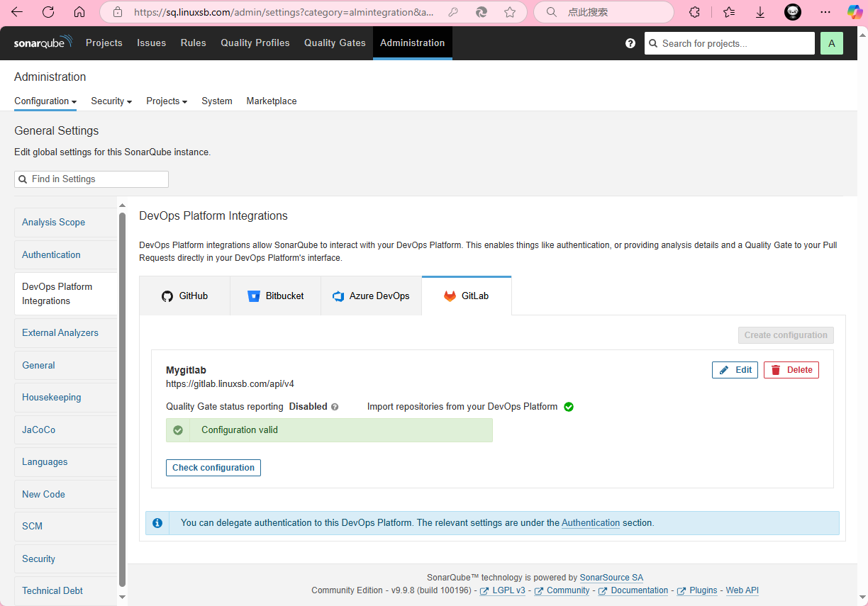The height and width of the screenshot is (606, 868).
Task: Open browser more options menu
Action: 825,12
